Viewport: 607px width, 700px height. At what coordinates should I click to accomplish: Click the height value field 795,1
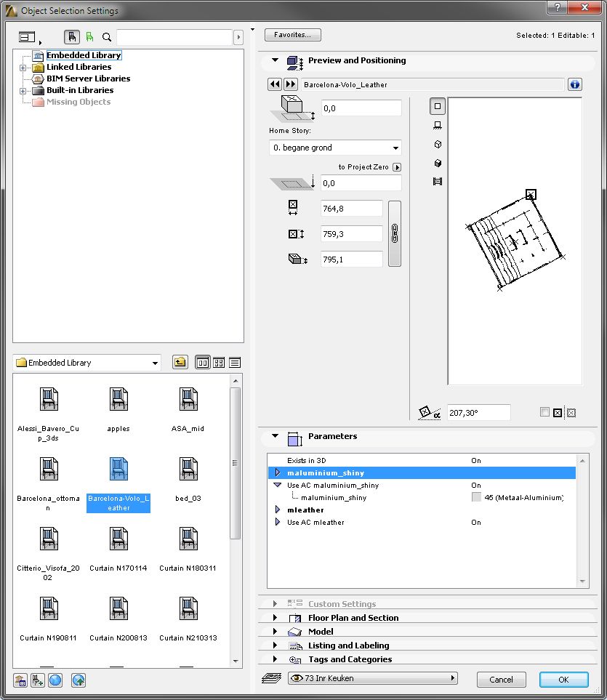352,260
